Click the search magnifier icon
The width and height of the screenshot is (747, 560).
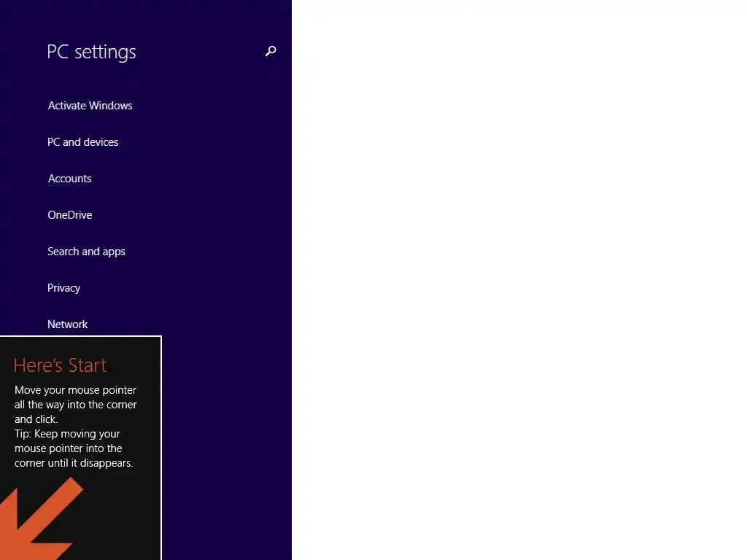271,51
